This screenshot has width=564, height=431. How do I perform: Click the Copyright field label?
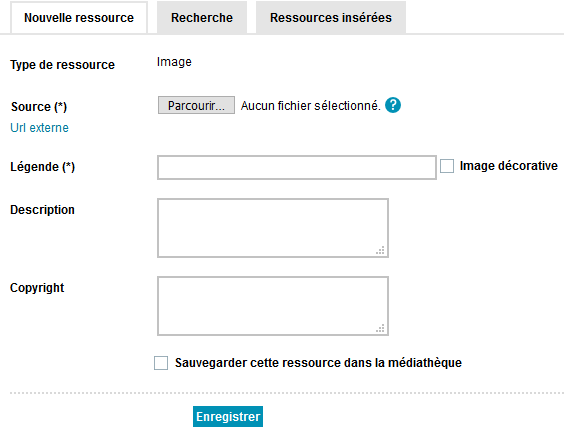click(37, 288)
